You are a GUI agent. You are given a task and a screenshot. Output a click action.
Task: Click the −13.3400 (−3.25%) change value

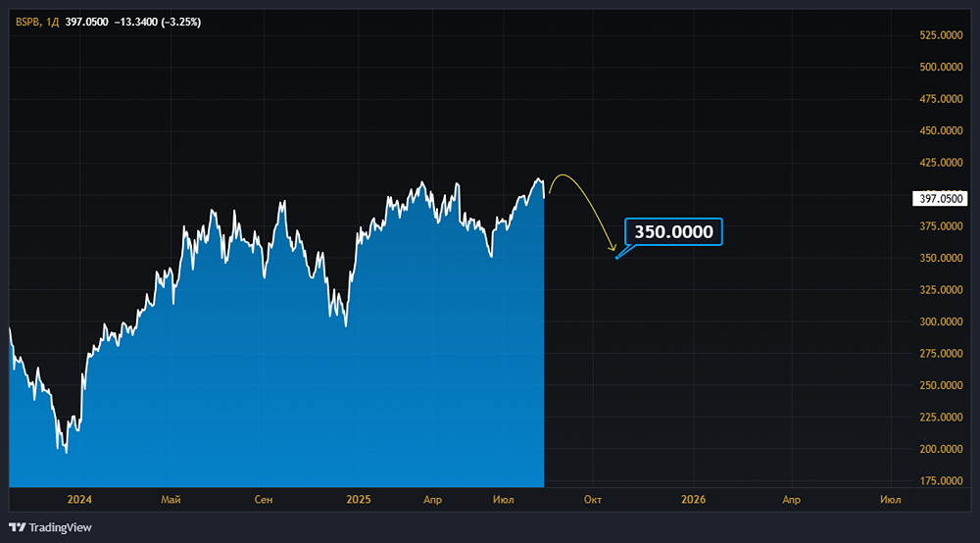pyautogui.click(x=158, y=22)
